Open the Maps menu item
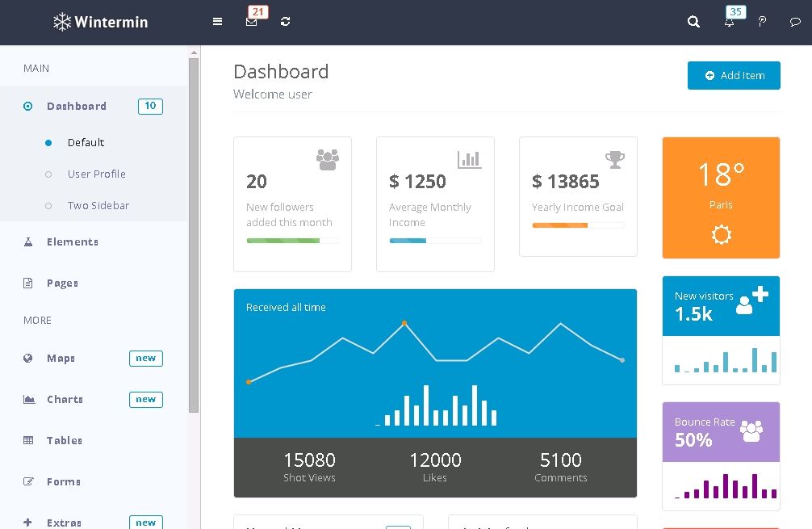812x529 pixels. click(x=61, y=358)
